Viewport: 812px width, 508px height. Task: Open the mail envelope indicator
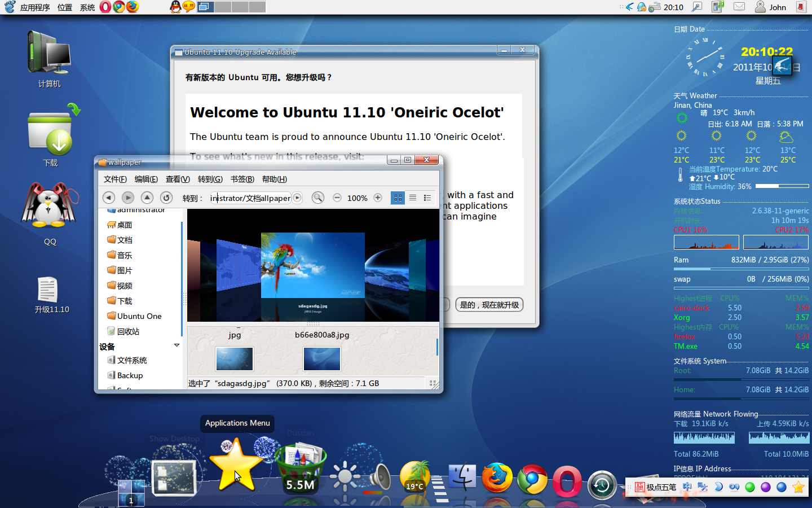click(739, 7)
